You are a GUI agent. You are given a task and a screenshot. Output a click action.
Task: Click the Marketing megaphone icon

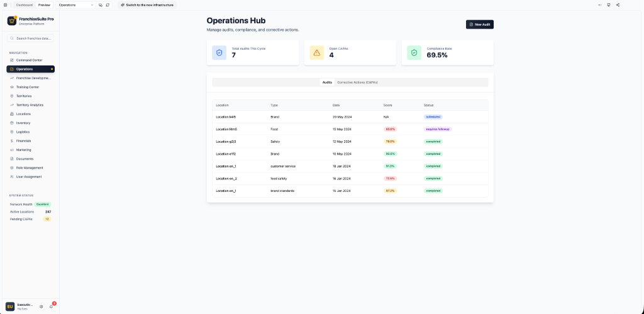tap(12, 150)
